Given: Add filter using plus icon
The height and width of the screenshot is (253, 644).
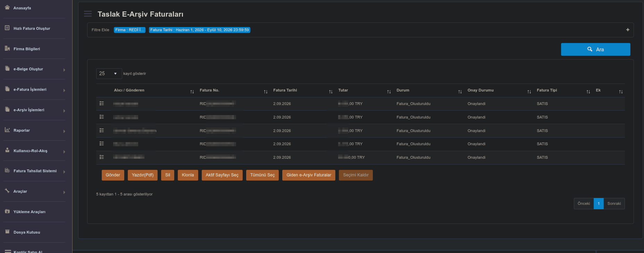Looking at the screenshot, I should point(628,30).
